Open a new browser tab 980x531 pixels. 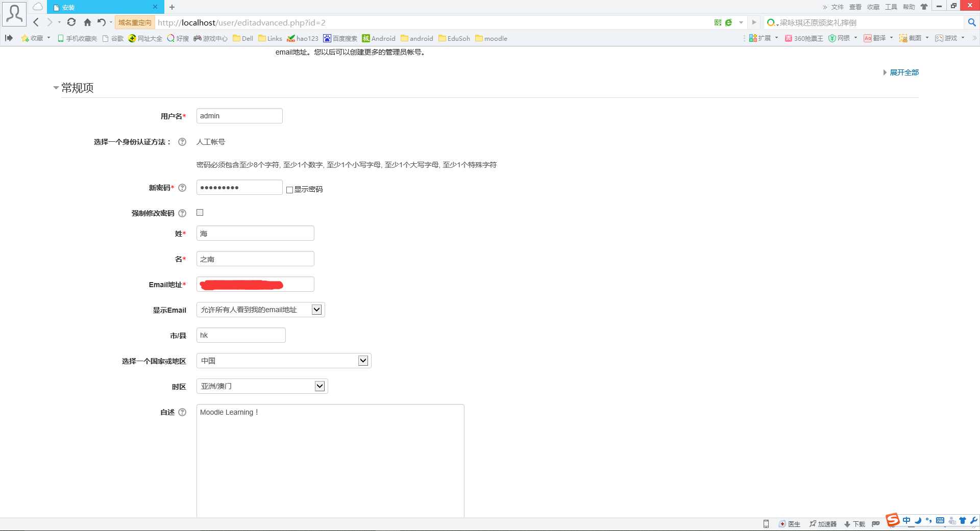(x=172, y=7)
